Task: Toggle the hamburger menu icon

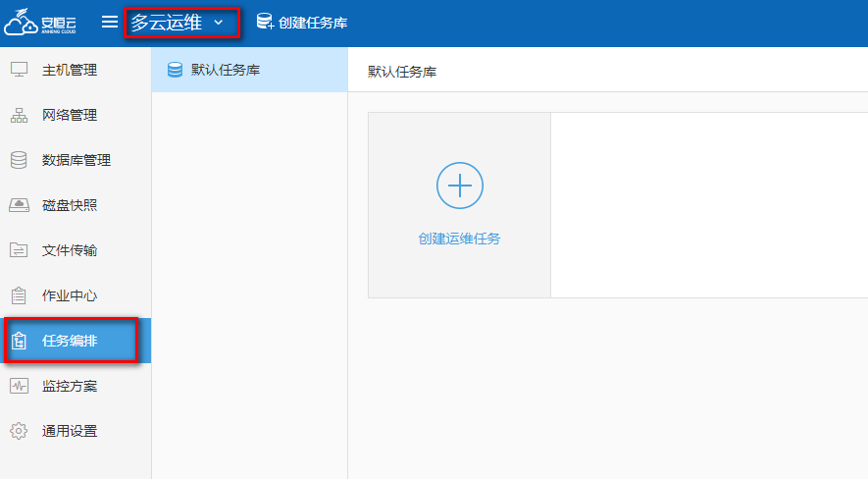Action: pos(110,22)
